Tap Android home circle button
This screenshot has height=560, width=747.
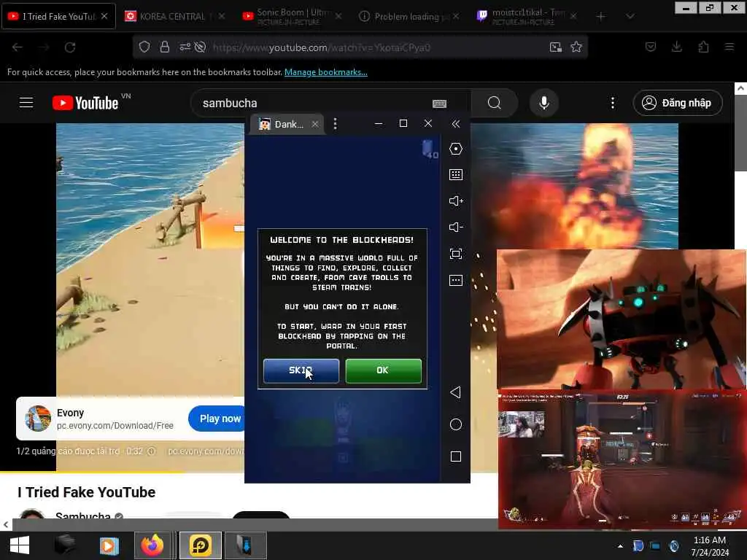[x=456, y=424]
